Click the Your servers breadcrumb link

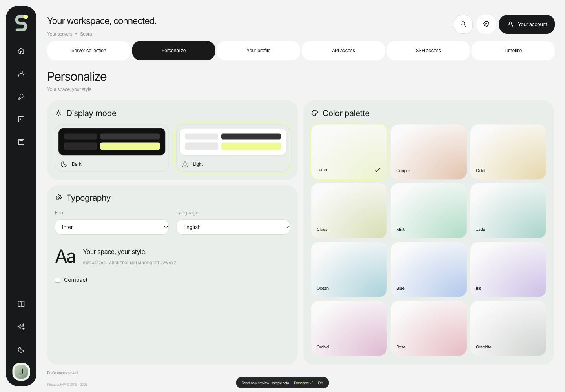pyautogui.click(x=60, y=34)
